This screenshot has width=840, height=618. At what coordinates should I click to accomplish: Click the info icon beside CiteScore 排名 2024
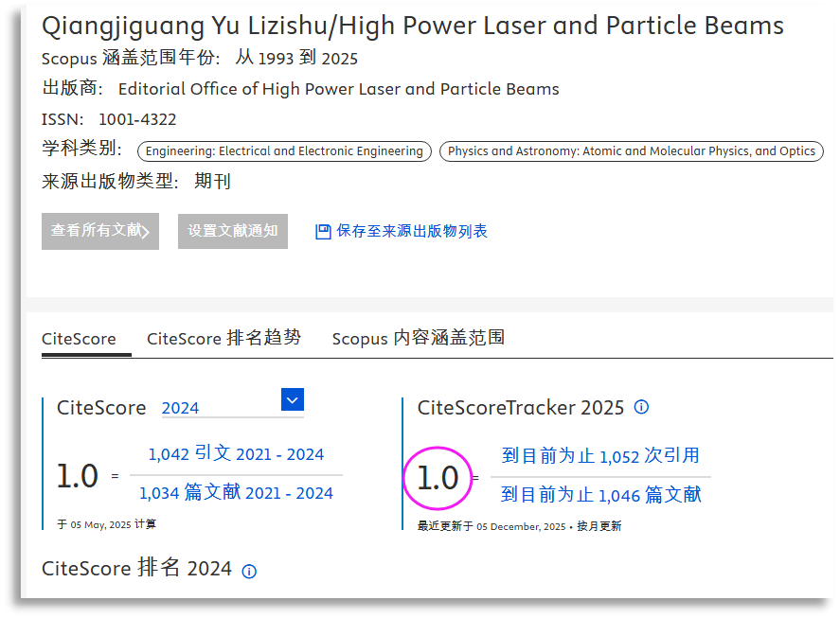pos(249,571)
